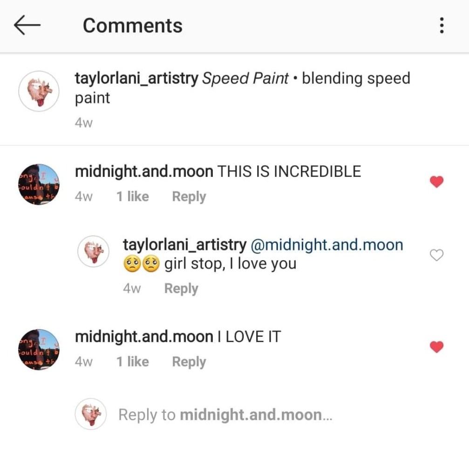View the 1 like on "I LOVE IT"

click(132, 362)
